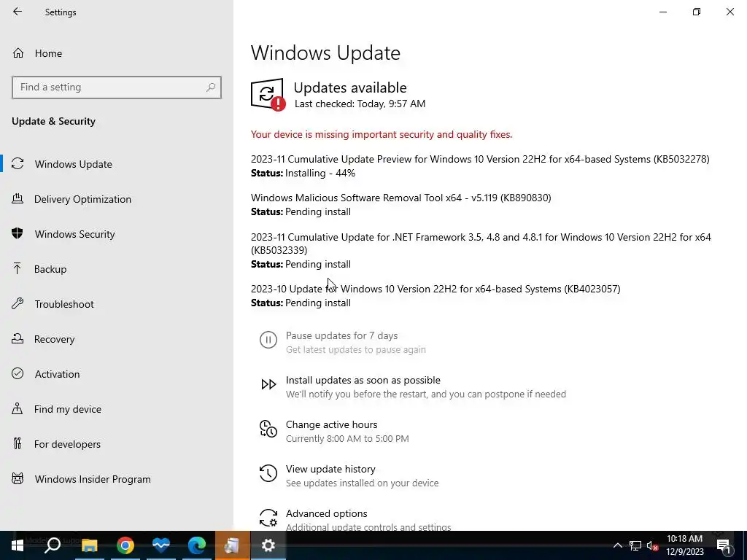Click the KB5032278 Cumulative Update Preview text
This screenshot has width=747, height=560.
[x=480, y=159]
